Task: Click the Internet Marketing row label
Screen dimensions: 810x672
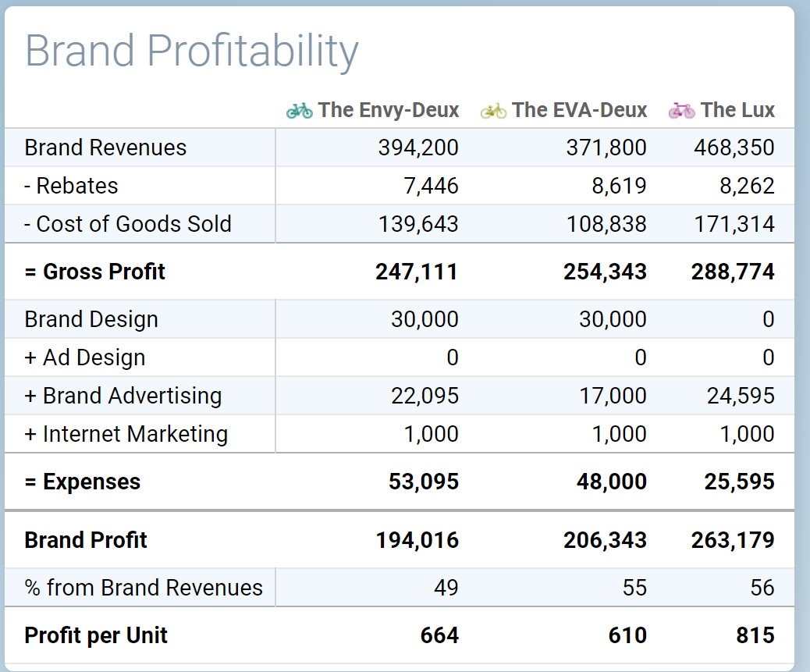Action: [126, 434]
